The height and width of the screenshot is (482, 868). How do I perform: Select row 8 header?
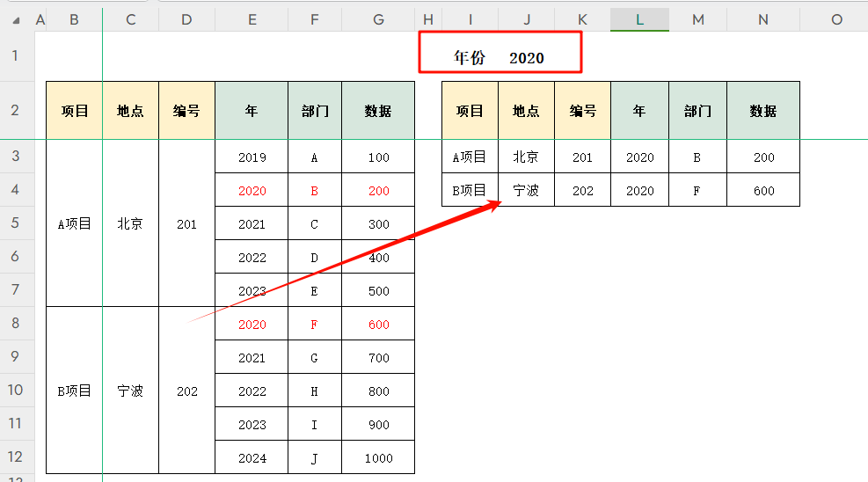17,323
